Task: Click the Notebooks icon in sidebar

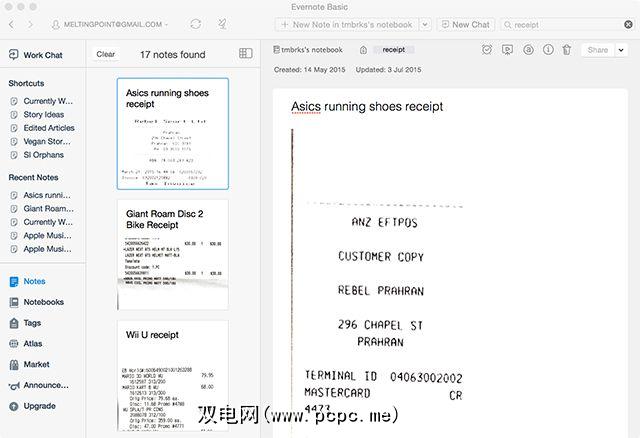Action: [x=14, y=302]
